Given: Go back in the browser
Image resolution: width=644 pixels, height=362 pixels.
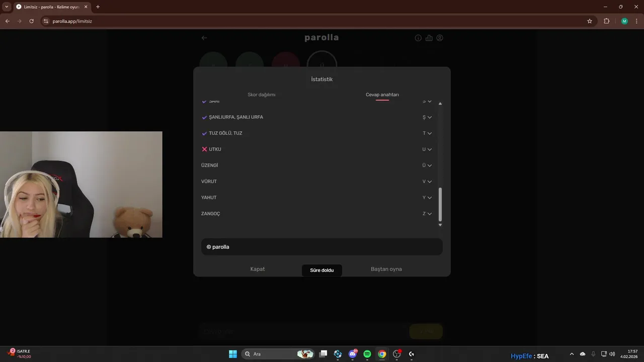Looking at the screenshot, I should (8, 21).
